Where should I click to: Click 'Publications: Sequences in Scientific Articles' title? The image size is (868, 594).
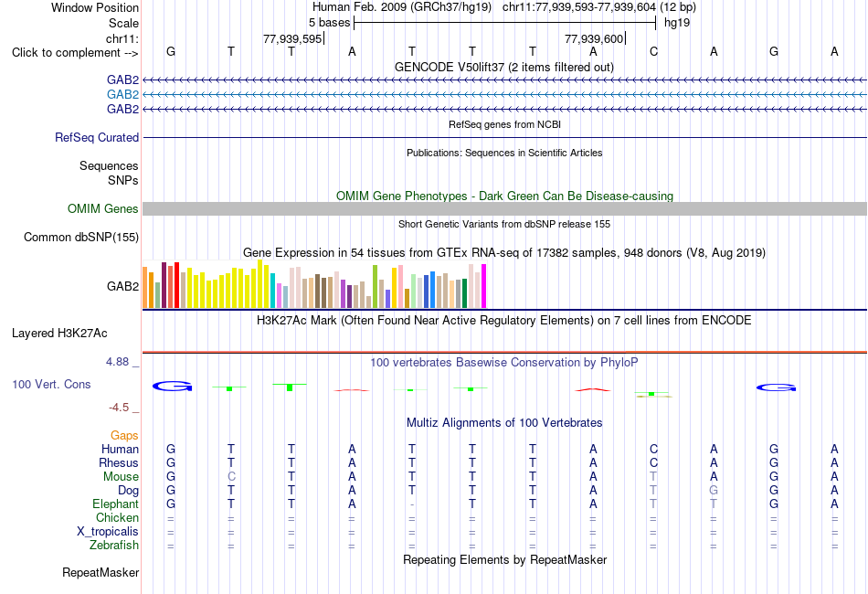pyautogui.click(x=504, y=153)
